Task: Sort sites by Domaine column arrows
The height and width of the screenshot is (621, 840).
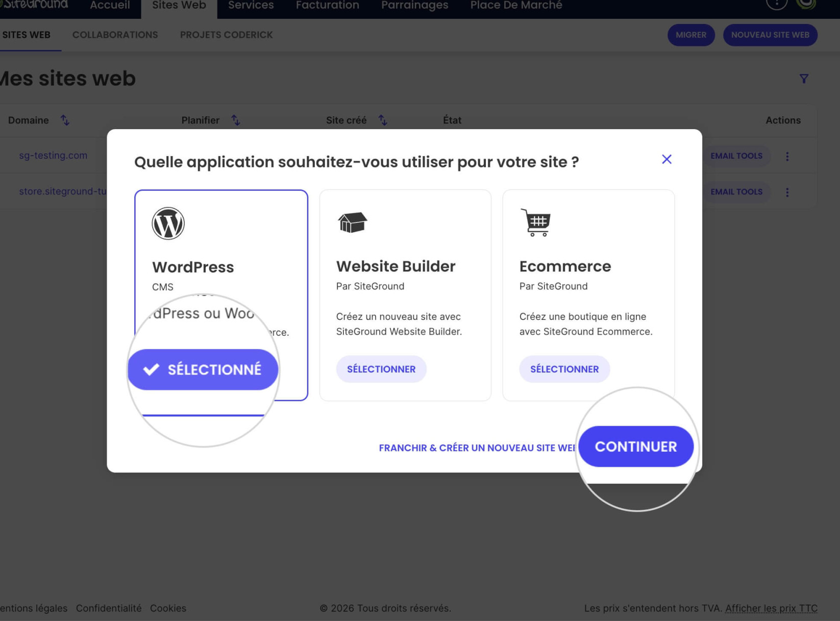Action: coord(65,120)
